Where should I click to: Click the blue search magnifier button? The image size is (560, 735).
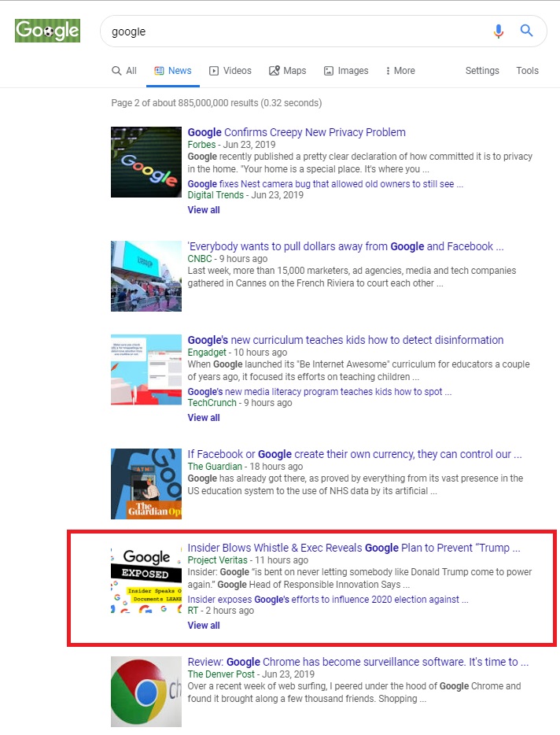pyautogui.click(x=526, y=31)
